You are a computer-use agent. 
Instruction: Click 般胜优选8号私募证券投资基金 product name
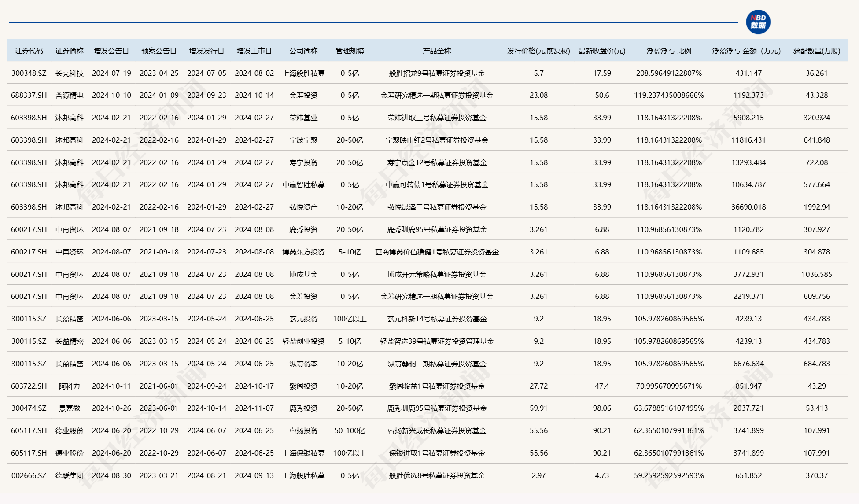[437, 475]
